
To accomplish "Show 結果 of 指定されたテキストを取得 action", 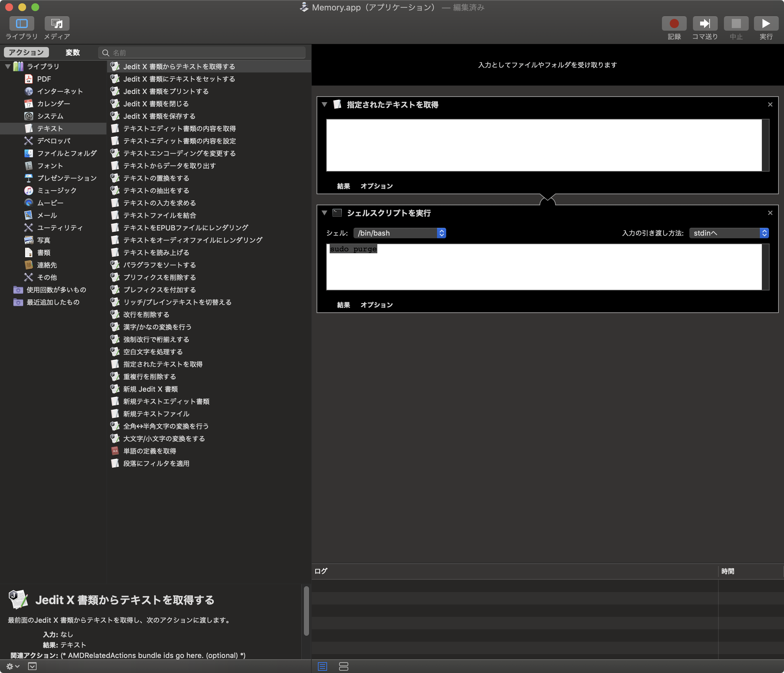I will click(x=344, y=186).
